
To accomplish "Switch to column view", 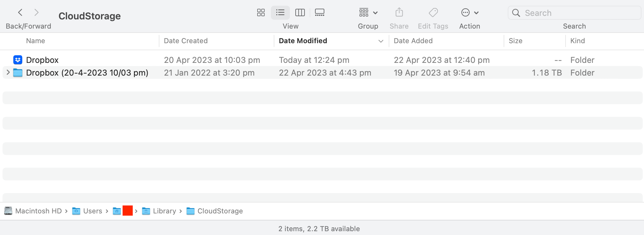I will [x=300, y=12].
